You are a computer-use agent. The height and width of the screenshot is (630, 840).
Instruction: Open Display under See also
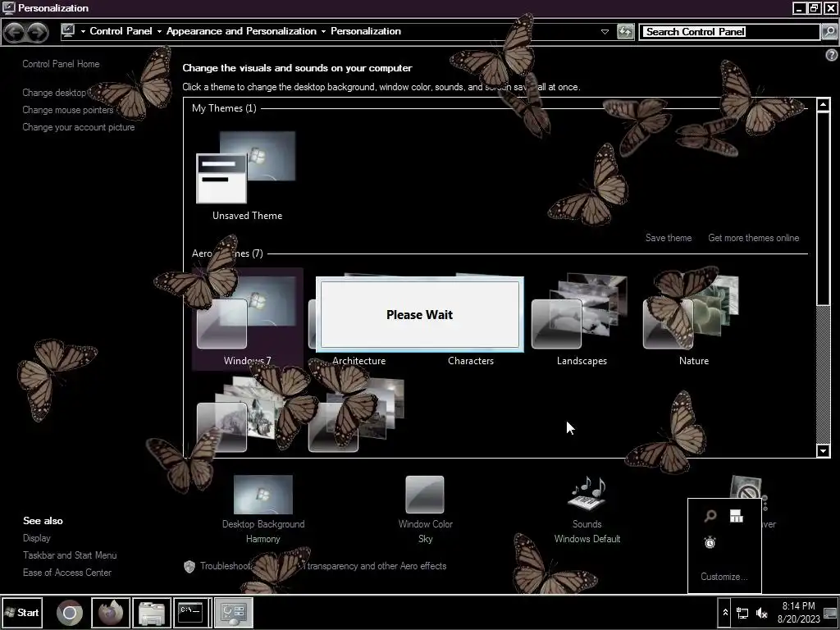[x=36, y=538]
